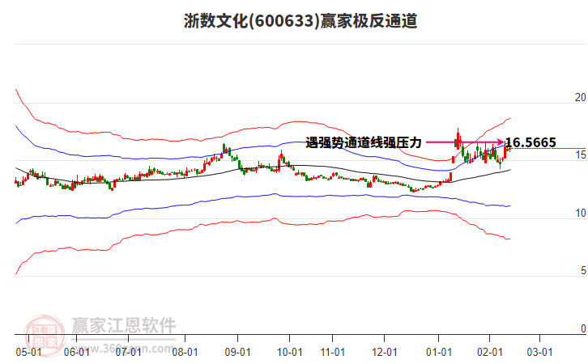Click the 09-01 date label
The image size is (588, 364).
pos(238,352)
